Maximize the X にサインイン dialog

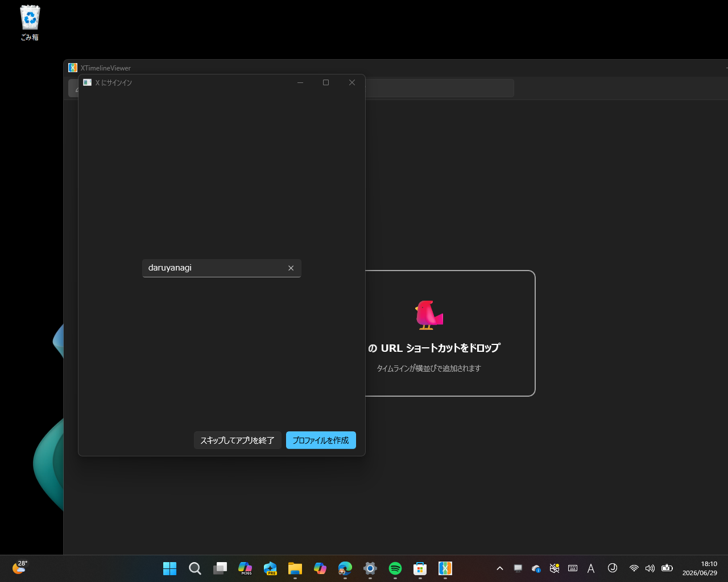[326, 82]
